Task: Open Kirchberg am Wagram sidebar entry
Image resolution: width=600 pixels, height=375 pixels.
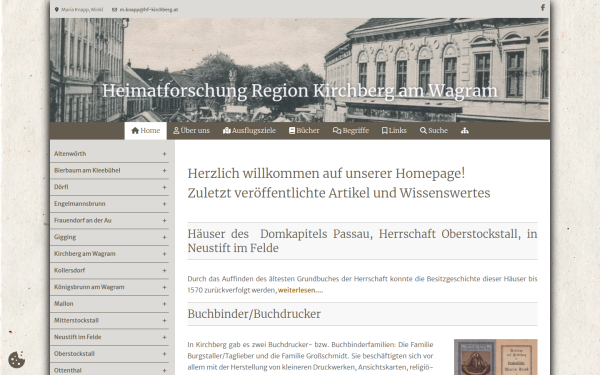Action: pos(85,254)
